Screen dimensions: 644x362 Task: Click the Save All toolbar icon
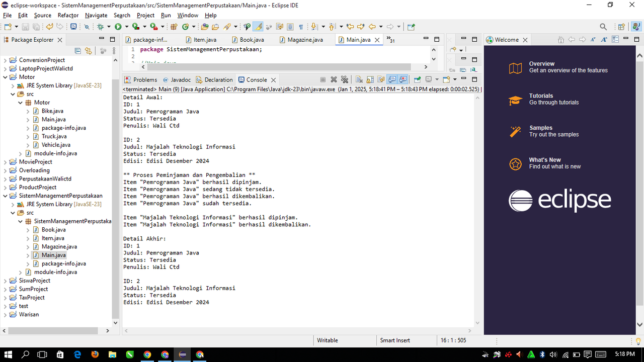click(x=36, y=27)
